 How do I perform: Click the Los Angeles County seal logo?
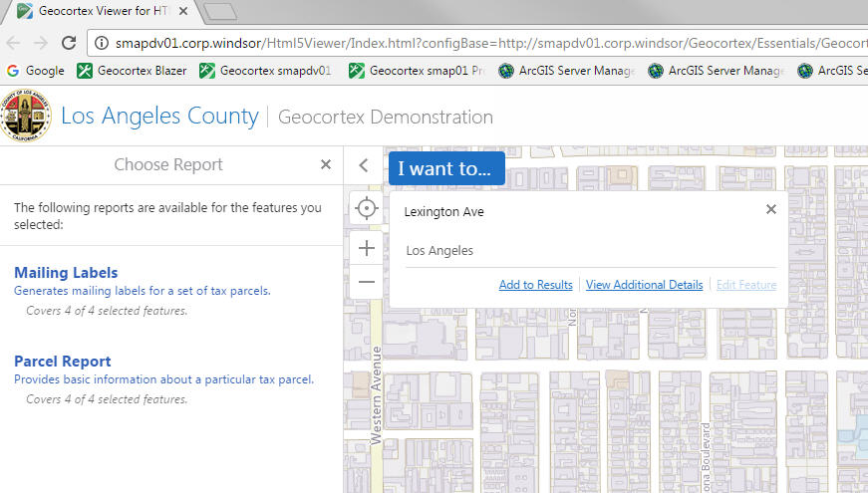[26, 116]
